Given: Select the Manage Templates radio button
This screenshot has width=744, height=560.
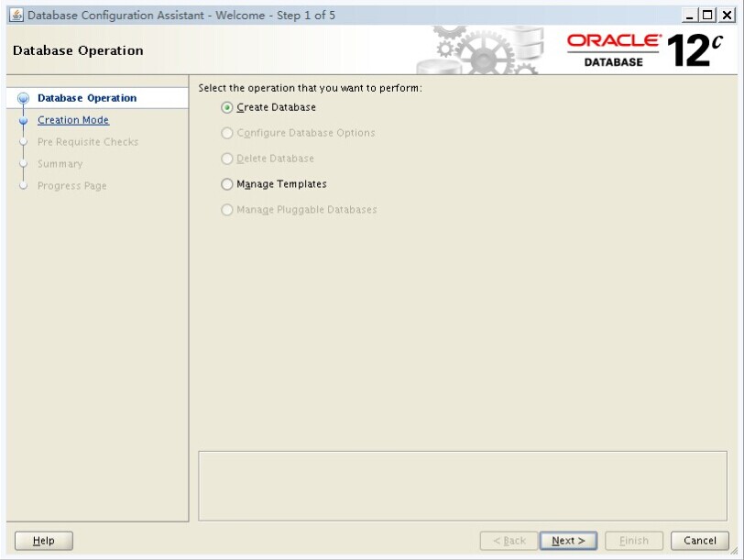Looking at the screenshot, I should point(227,184).
